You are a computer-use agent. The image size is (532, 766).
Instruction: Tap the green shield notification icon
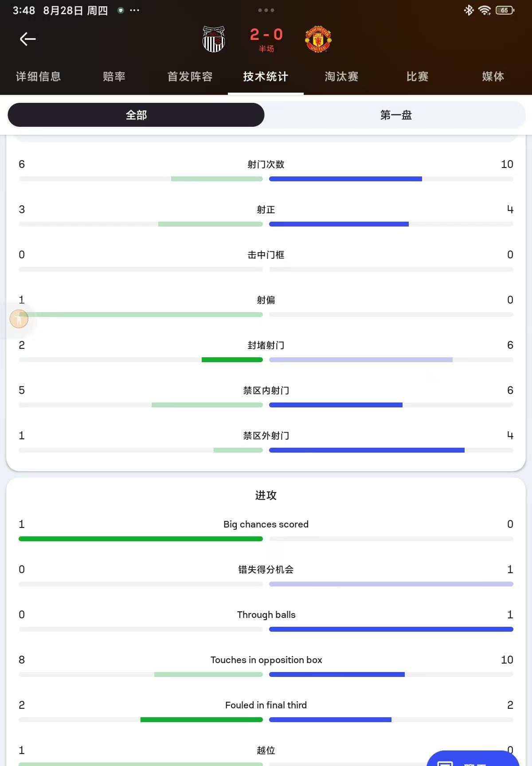120,10
